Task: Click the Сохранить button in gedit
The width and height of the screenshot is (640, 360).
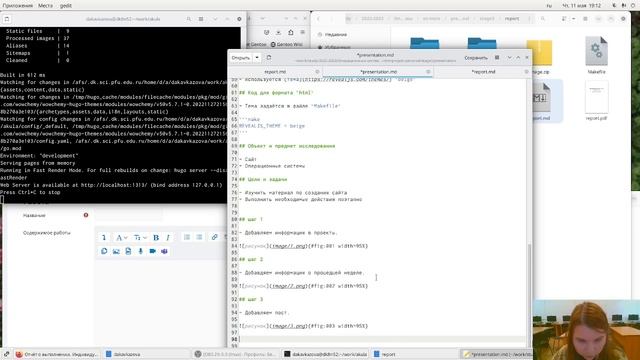Action: point(476,58)
